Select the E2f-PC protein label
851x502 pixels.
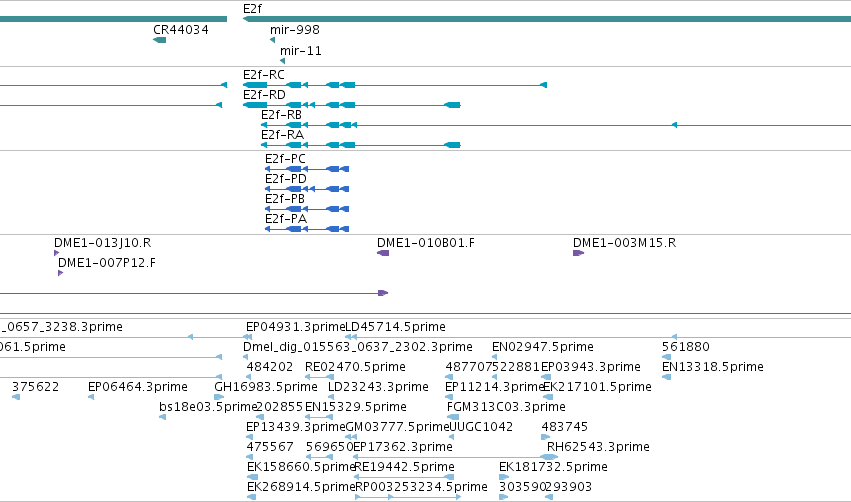[x=285, y=159]
